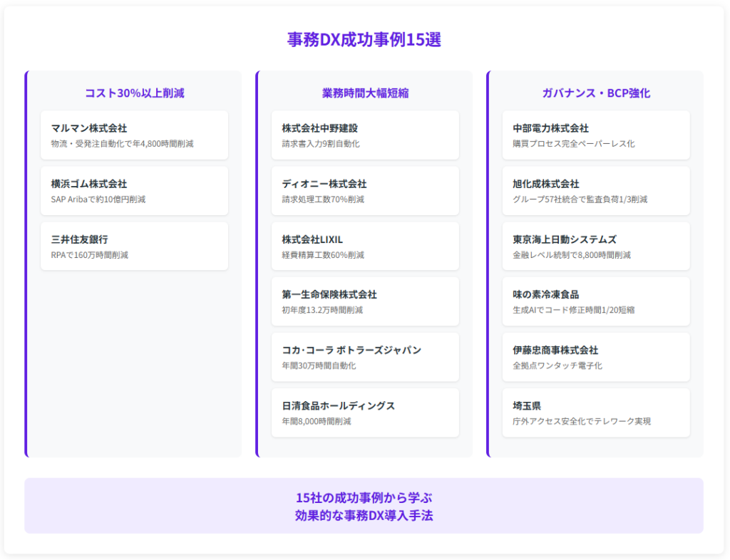Select the ディオニー株式会社 card

pos(365,191)
